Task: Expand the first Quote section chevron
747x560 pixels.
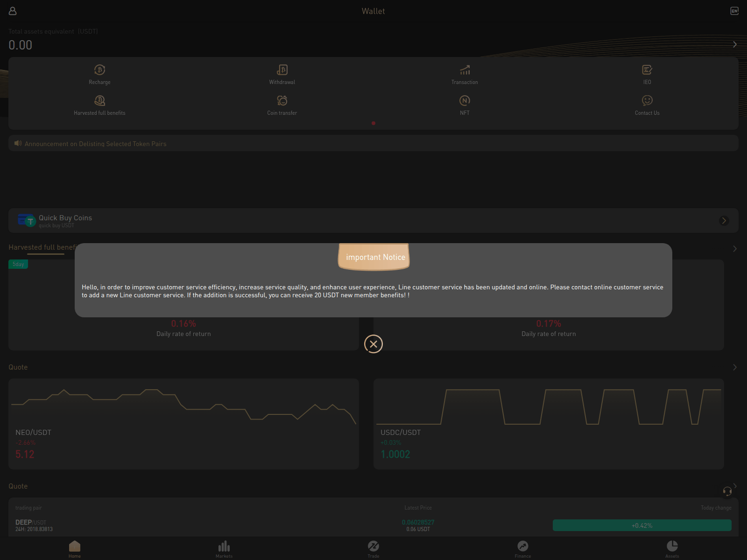Action: [x=735, y=367]
